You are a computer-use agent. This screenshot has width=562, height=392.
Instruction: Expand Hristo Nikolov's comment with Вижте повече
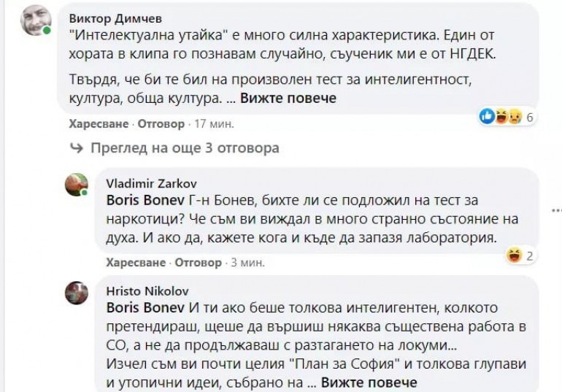[369, 382]
